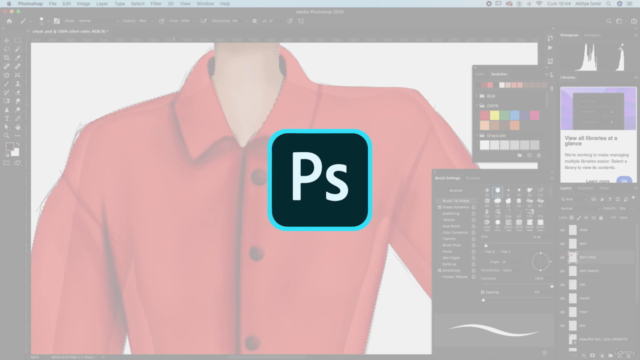Viewport: 640px width, 360px height.
Task: Select the Horizontal Type tool
Action: tap(7, 118)
